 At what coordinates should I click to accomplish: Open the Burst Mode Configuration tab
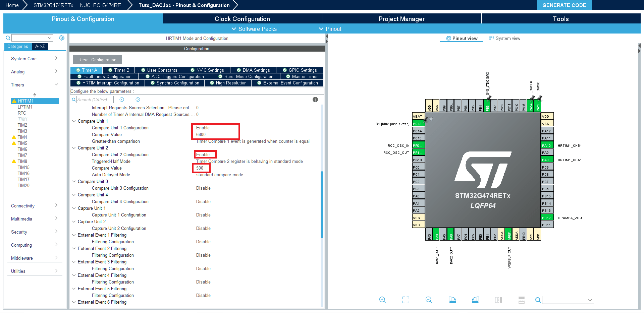(246, 76)
